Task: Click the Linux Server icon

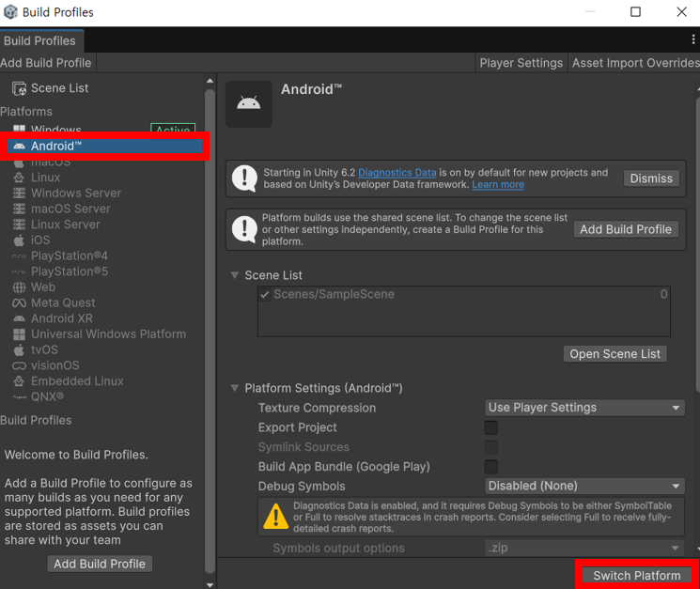Action: point(19,225)
